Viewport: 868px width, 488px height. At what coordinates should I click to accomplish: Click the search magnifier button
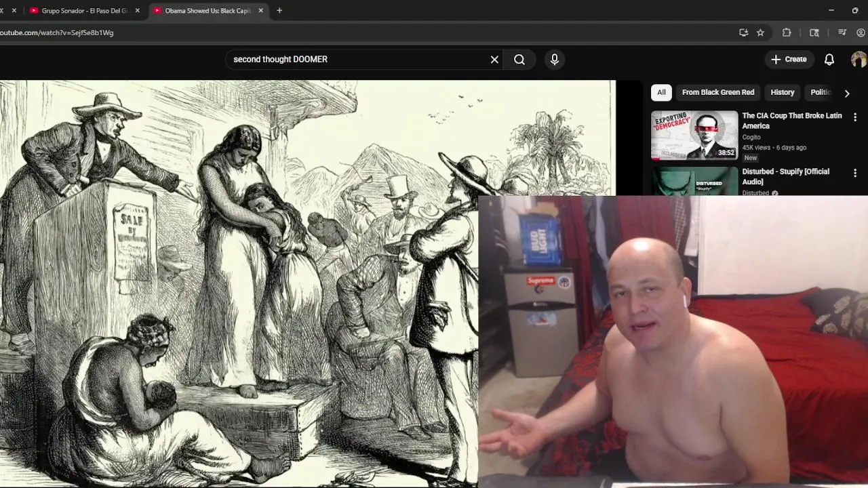519,60
